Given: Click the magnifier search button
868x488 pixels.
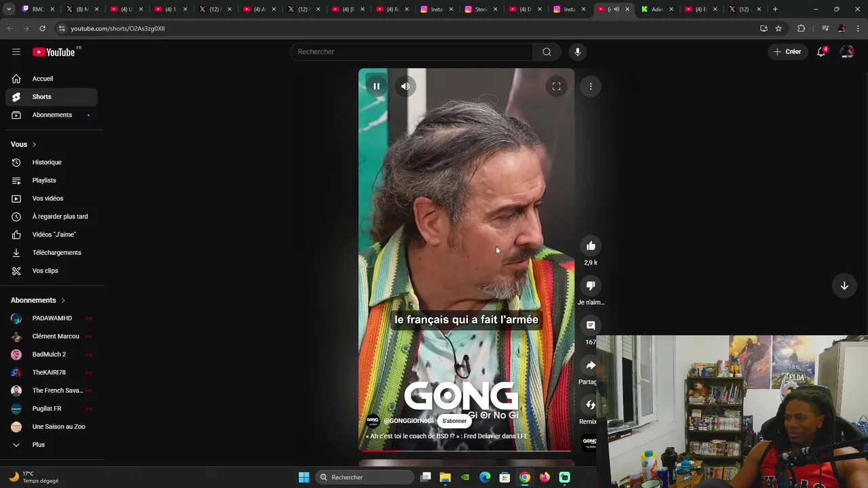Looking at the screenshot, I should point(547,52).
